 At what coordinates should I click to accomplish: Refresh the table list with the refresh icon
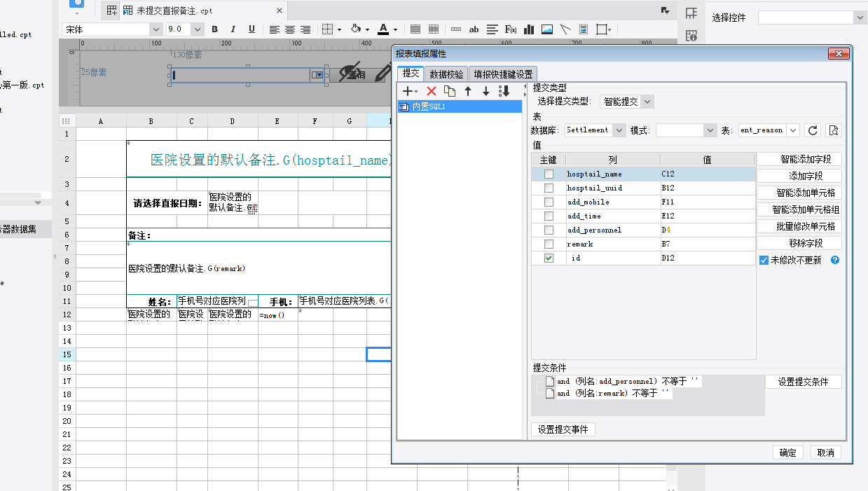pyautogui.click(x=813, y=130)
